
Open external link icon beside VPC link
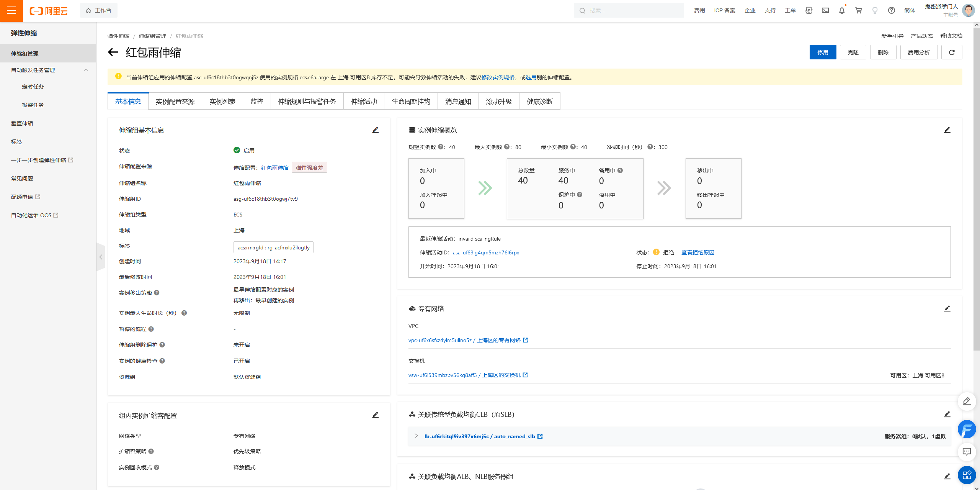click(526, 340)
